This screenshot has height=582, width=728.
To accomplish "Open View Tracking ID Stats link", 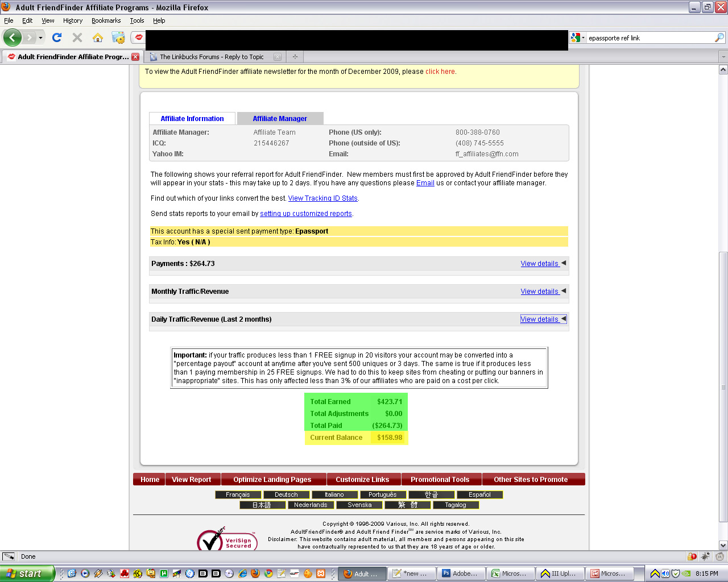I will pos(323,198).
